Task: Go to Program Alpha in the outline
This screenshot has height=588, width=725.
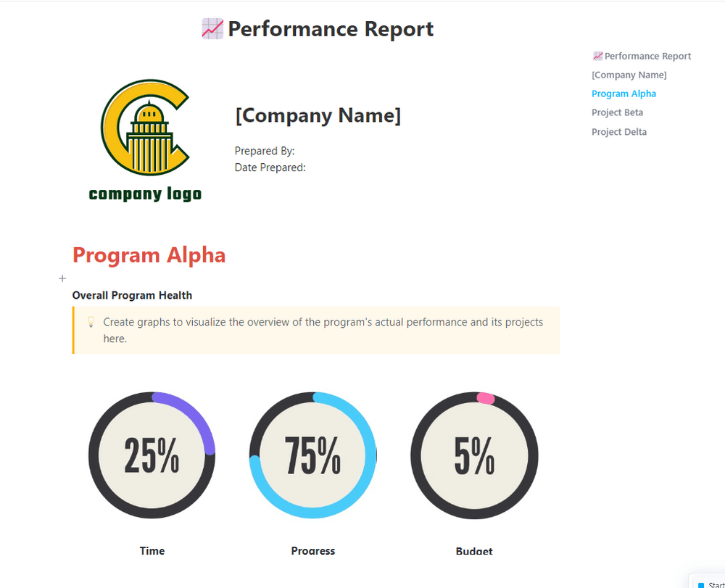Action: tap(623, 94)
